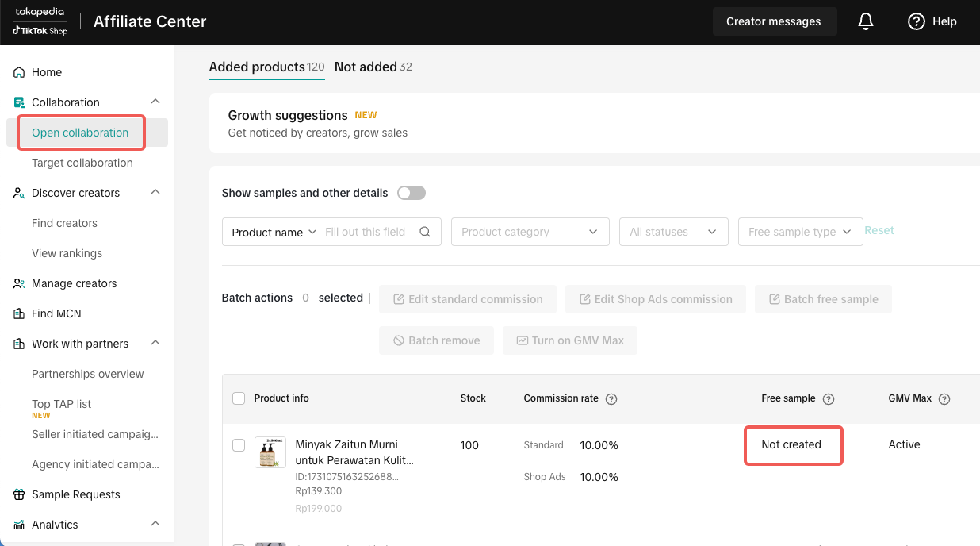Viewport: 980px width, 546px height.
Task: Open the All statuses dropdown
Action: [673, 232]
